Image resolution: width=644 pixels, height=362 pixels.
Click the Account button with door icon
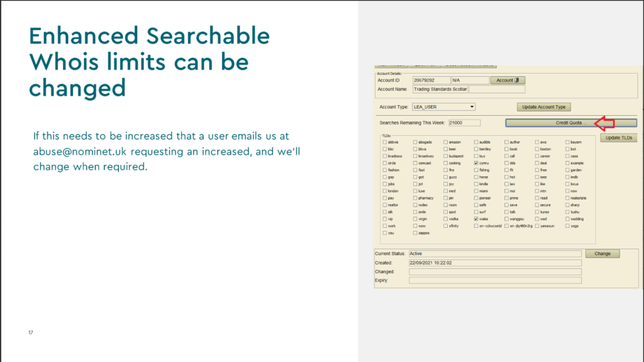pos(507,80)
